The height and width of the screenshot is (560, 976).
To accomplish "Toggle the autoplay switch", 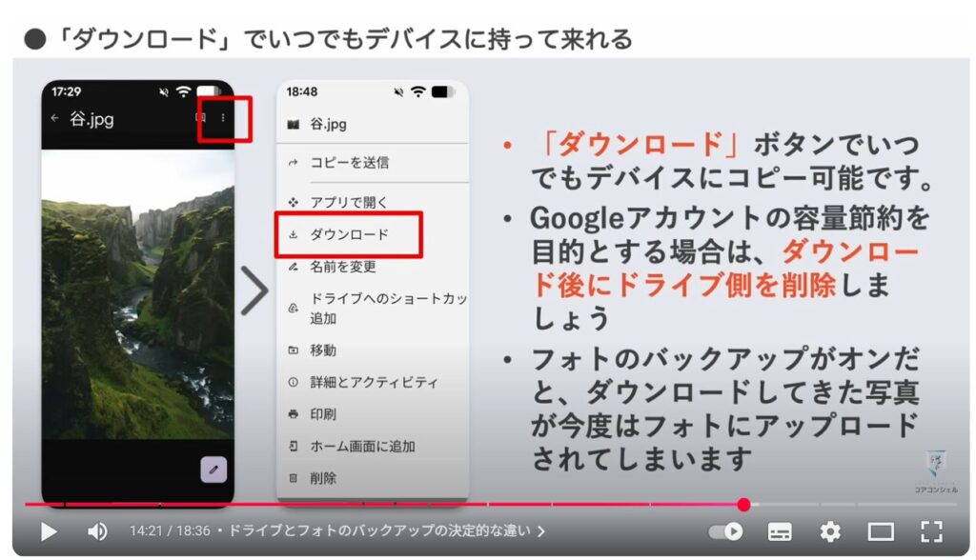I will click(x=725, y=531).
